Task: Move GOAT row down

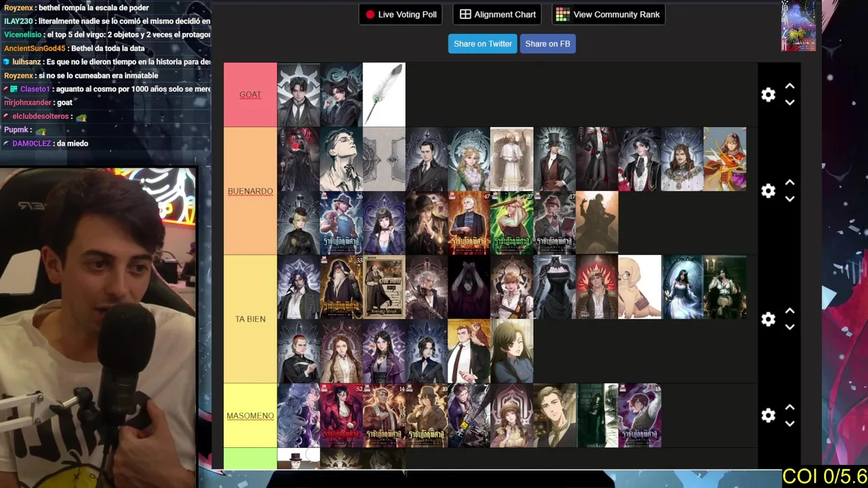Action: coord(789,102)
